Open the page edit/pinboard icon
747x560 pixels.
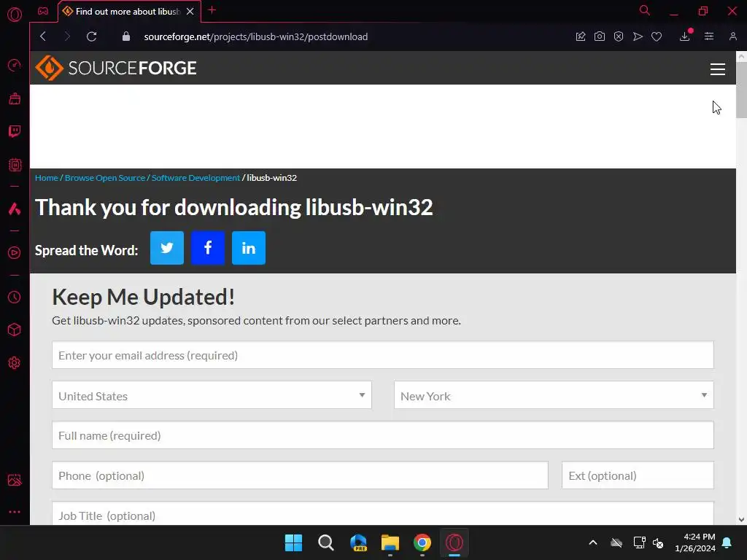580,36
